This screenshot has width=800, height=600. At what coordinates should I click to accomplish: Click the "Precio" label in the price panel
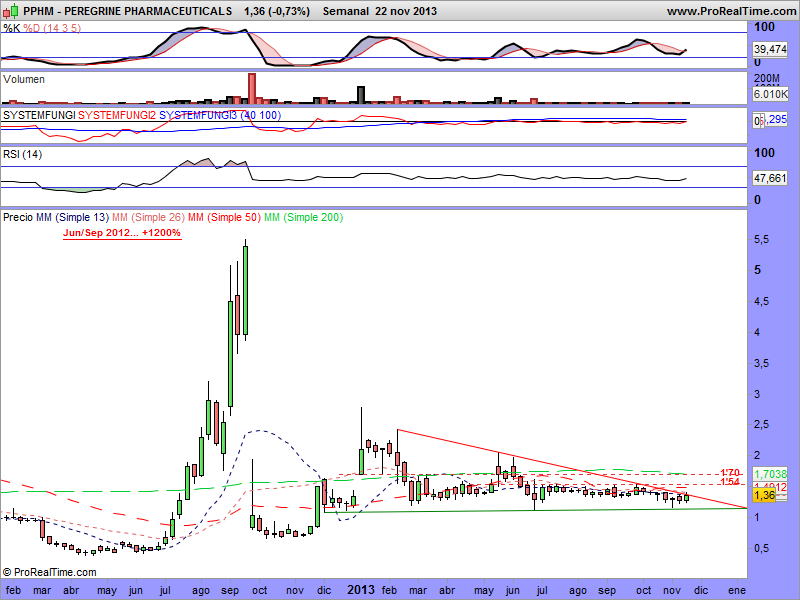[18, 217]
